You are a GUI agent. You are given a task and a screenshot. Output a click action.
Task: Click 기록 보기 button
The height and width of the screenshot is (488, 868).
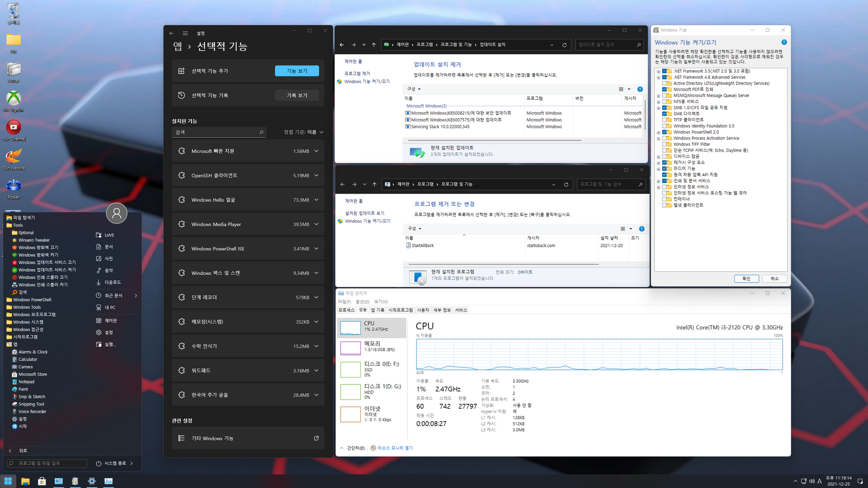[x=297, y=95]
